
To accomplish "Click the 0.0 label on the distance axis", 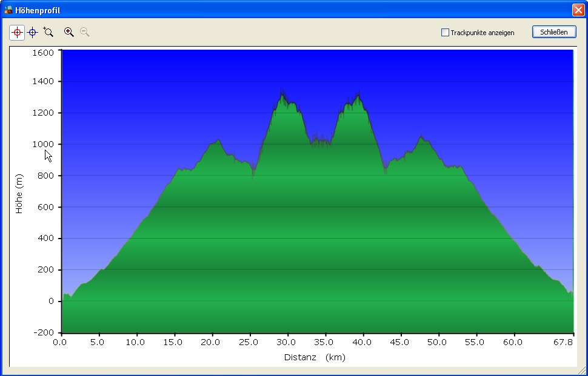I will (60, 342).
